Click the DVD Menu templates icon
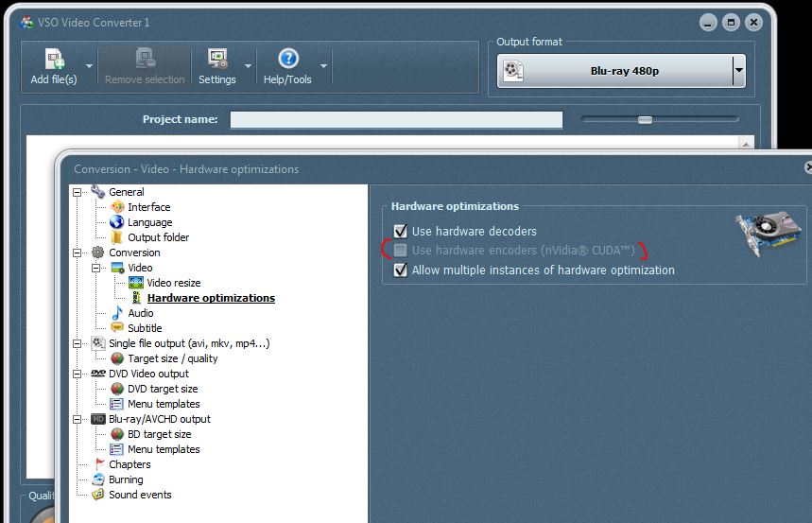This screenshot has height=523, width=812. 117,403
